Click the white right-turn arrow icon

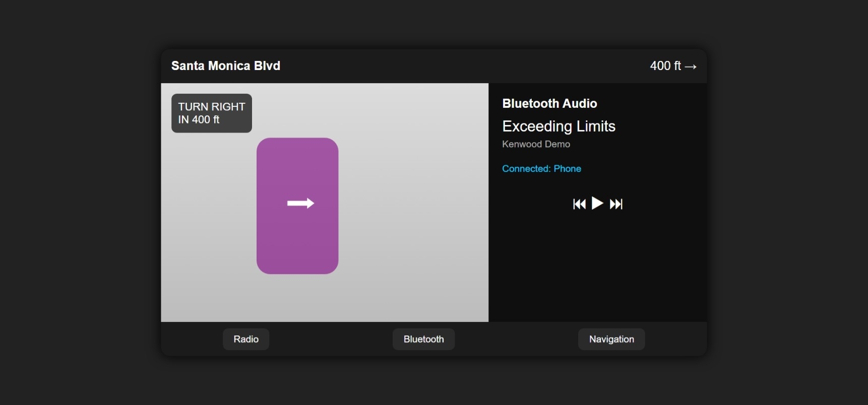[300, 204]
